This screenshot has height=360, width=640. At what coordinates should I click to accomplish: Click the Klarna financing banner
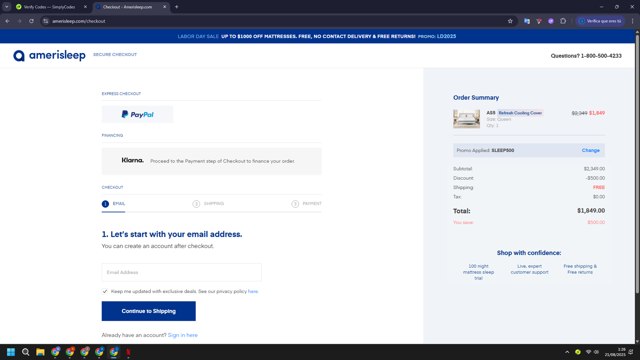coord(211,161)
